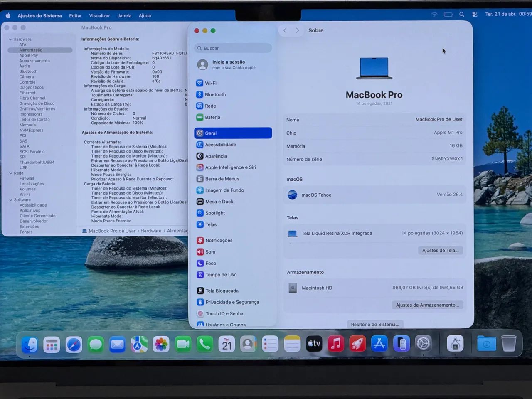The width and height of the screenshot is (532, 399).
Task: Click the macOS Tahoe version row
Action: 374,195
